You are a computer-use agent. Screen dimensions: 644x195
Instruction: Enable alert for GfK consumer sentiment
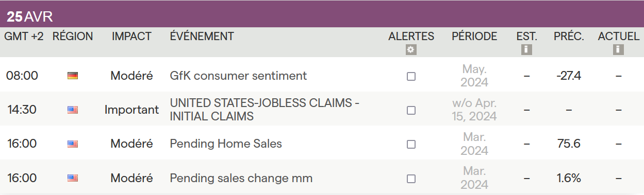411,76
